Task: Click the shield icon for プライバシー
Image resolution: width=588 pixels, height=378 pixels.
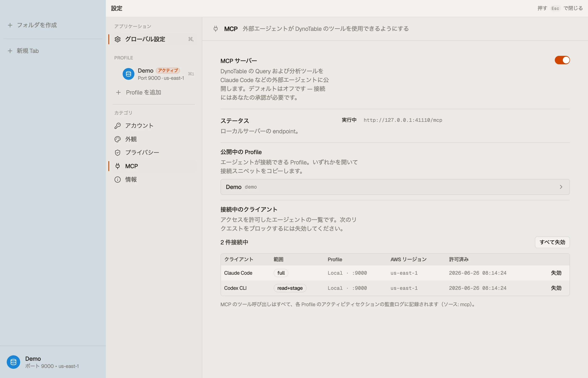Action: (x=118, y=152)
